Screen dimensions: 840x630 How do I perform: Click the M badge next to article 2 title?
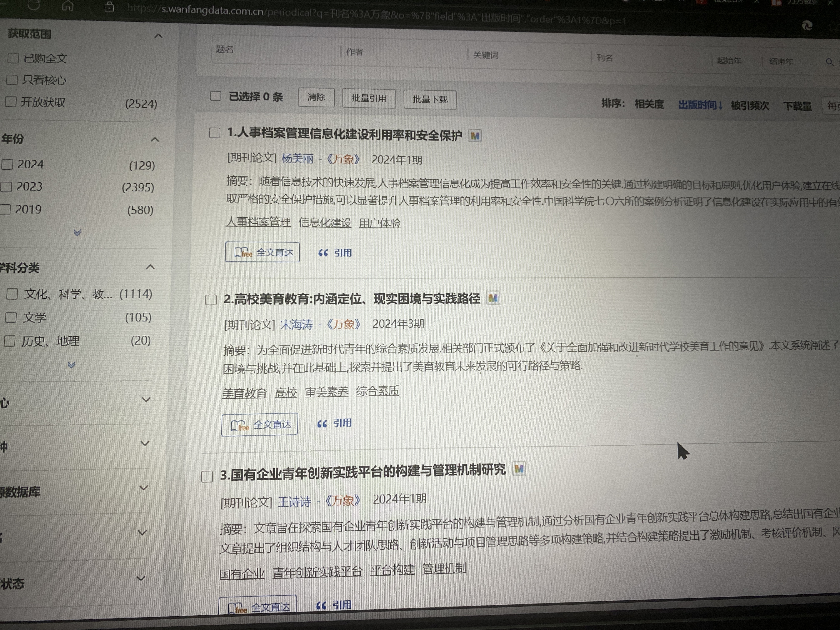(493, 298)
